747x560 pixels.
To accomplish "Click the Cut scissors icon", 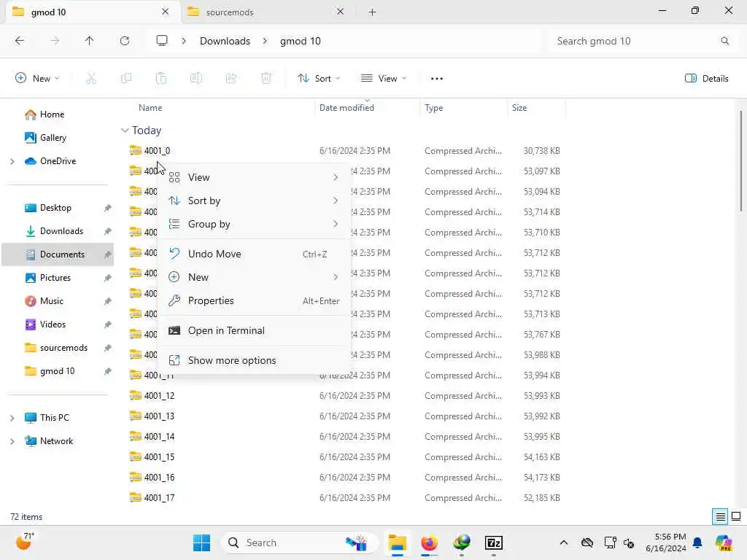I will point(91,79).
